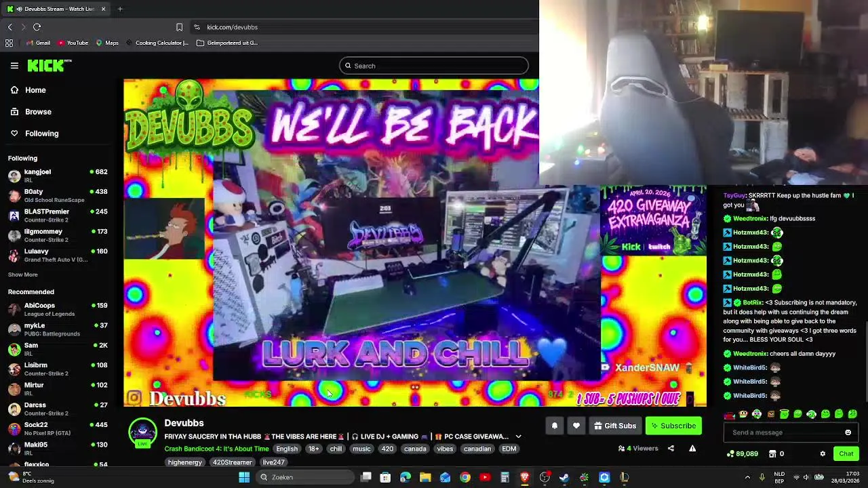
Task: Go back in browser history
Action: (x=9, y=27)
